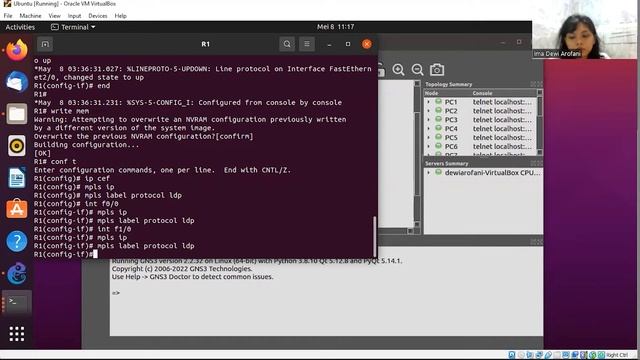This screenshot has height=360, width=640.
Task: Expand the dewiarofani-VirtualBox server entry
Action: (429, 173)
